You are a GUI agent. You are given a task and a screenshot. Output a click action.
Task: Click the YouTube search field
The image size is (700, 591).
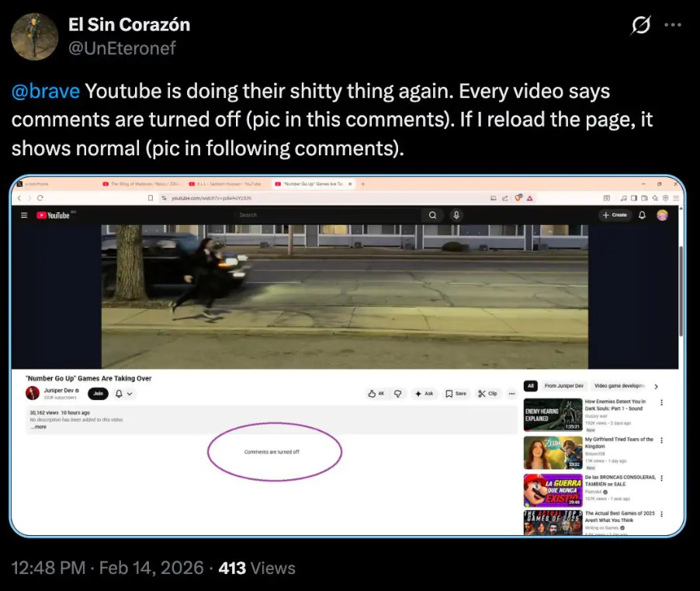327,215
